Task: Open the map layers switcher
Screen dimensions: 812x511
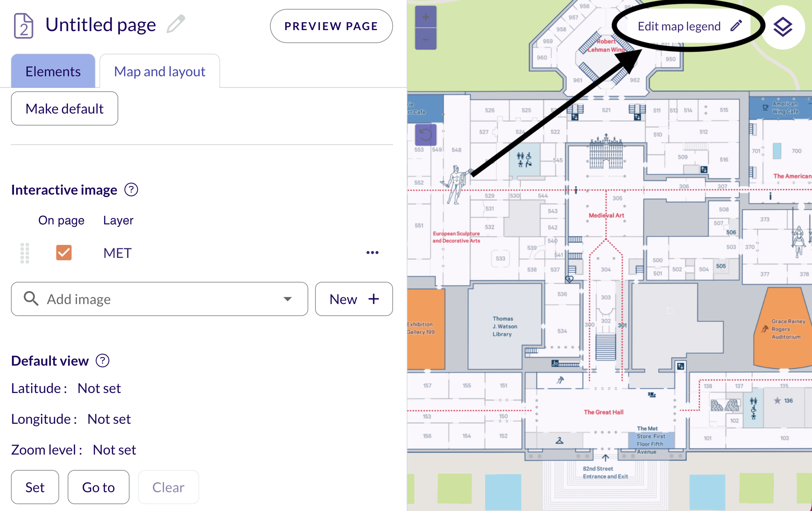Action: (783, 27)
